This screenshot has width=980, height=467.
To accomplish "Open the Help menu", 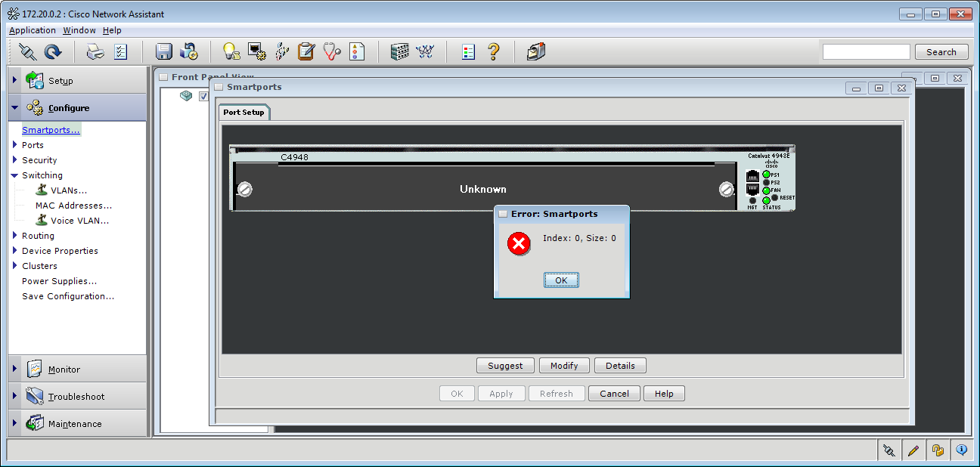I will [112, 30].
